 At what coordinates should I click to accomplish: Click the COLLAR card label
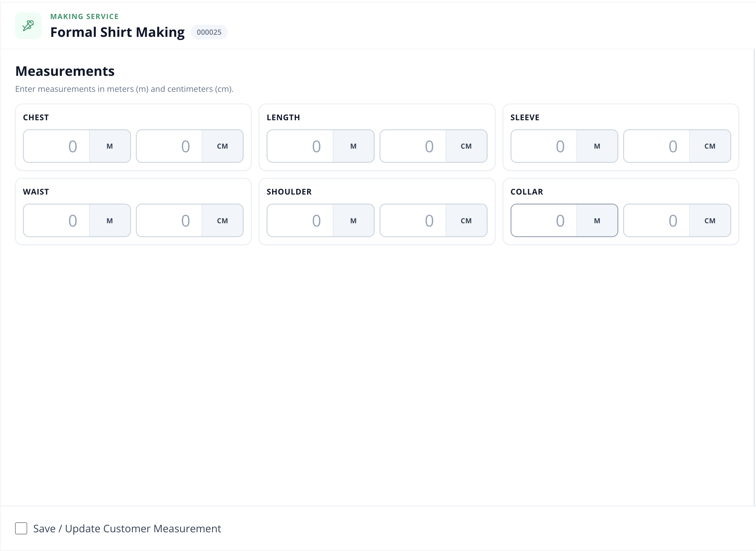[527, 192]
